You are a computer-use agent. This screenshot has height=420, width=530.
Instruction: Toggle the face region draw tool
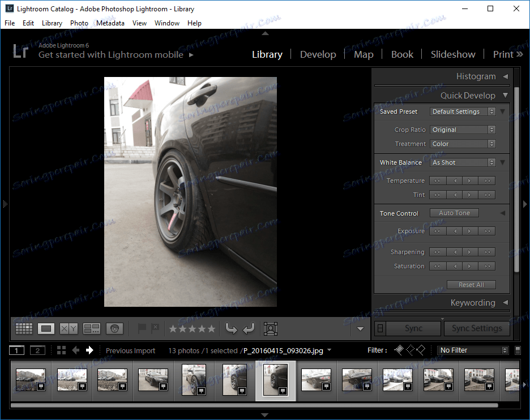[x=271, y=328]
